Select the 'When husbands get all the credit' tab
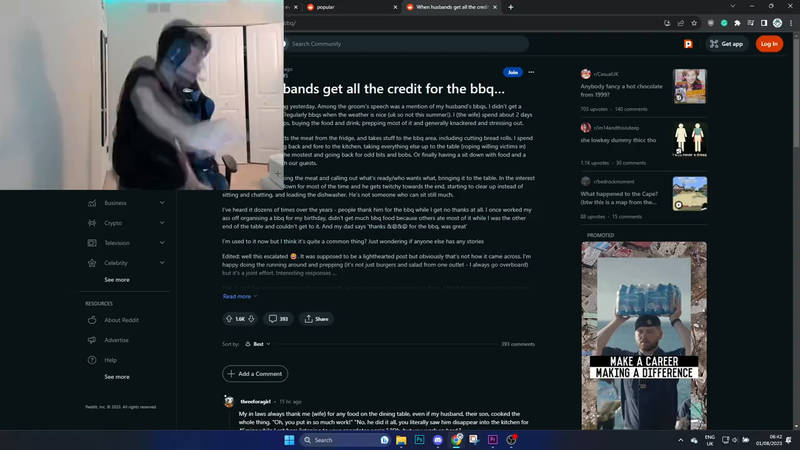Screen dimensions: 800x450 click(451, 7)
